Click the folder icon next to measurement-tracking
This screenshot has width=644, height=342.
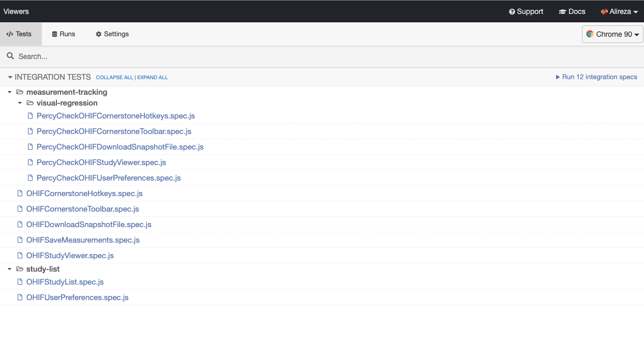point(20,92)
